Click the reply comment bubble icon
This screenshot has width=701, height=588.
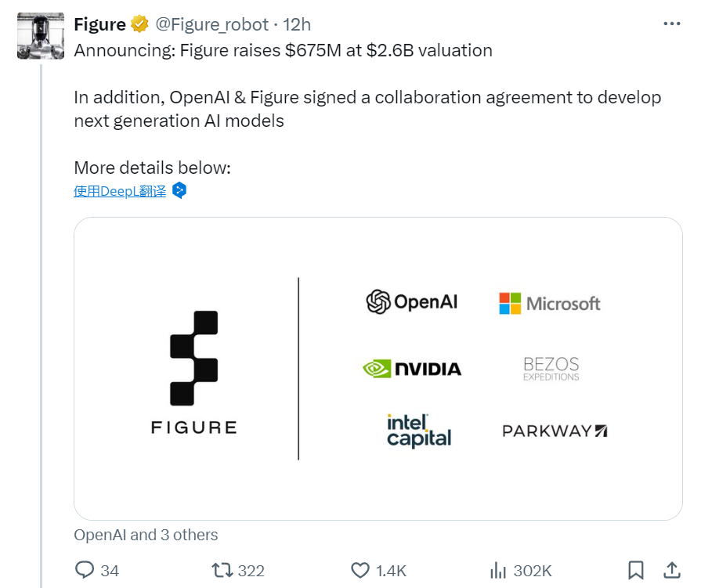pos(84,570)
